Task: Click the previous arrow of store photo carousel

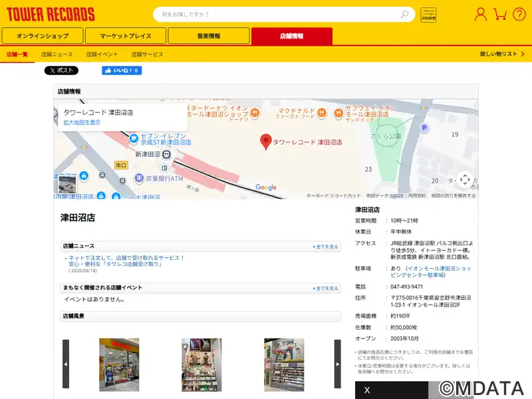Action: 66,364
